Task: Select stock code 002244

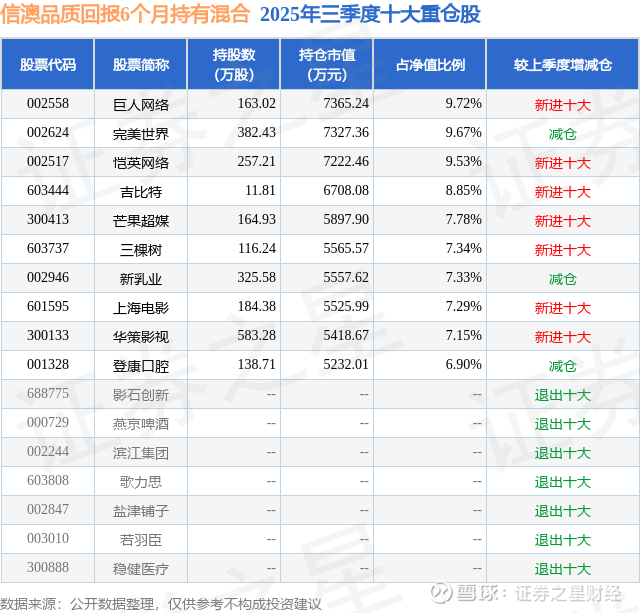Action: pos(48,451)
